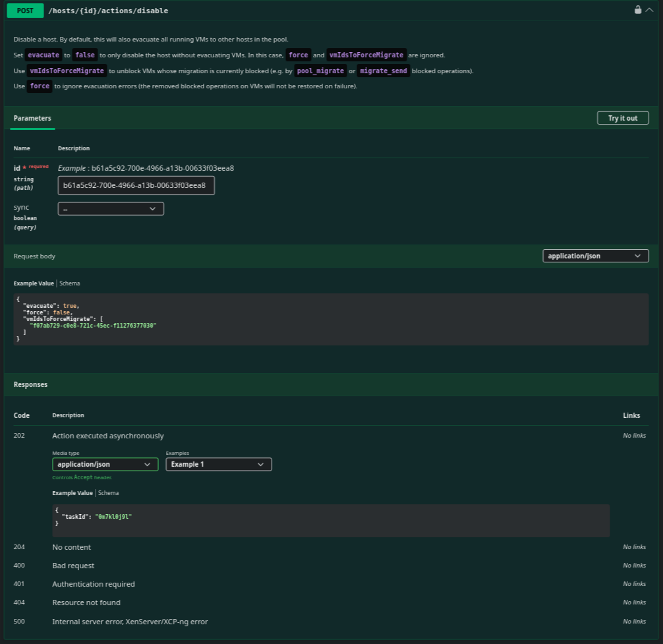The image size is (663, 644).
Task: Open the sync boolean dropdown
Action: point(111,209)
